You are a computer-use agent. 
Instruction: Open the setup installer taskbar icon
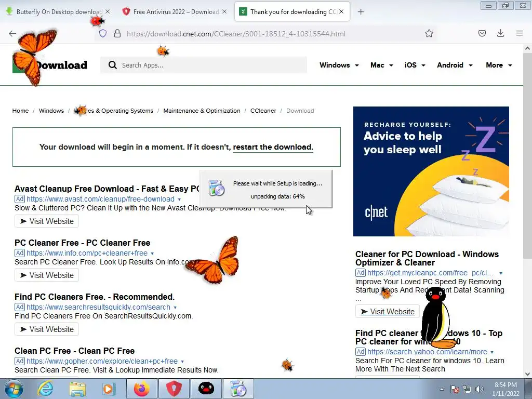pos(238,389)
